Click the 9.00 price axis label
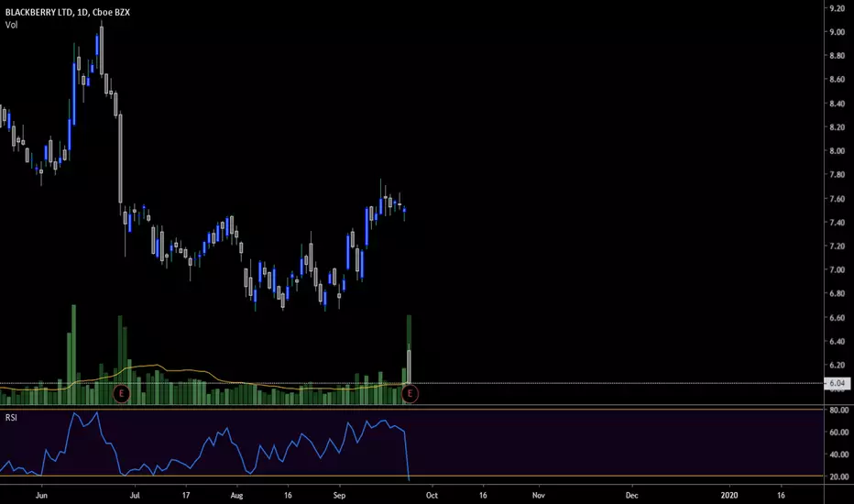 tap(838, 32)
